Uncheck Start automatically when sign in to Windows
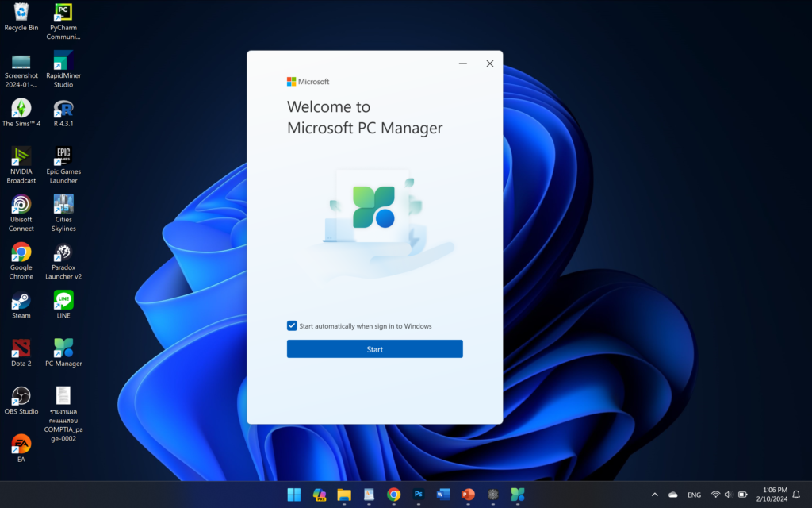812x508 pixels. 292,325
